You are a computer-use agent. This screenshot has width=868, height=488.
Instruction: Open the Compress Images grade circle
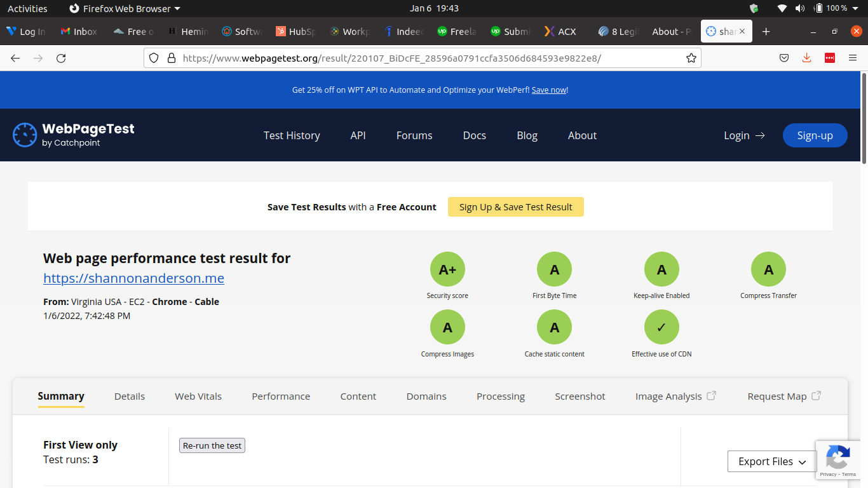coord(447,327)
